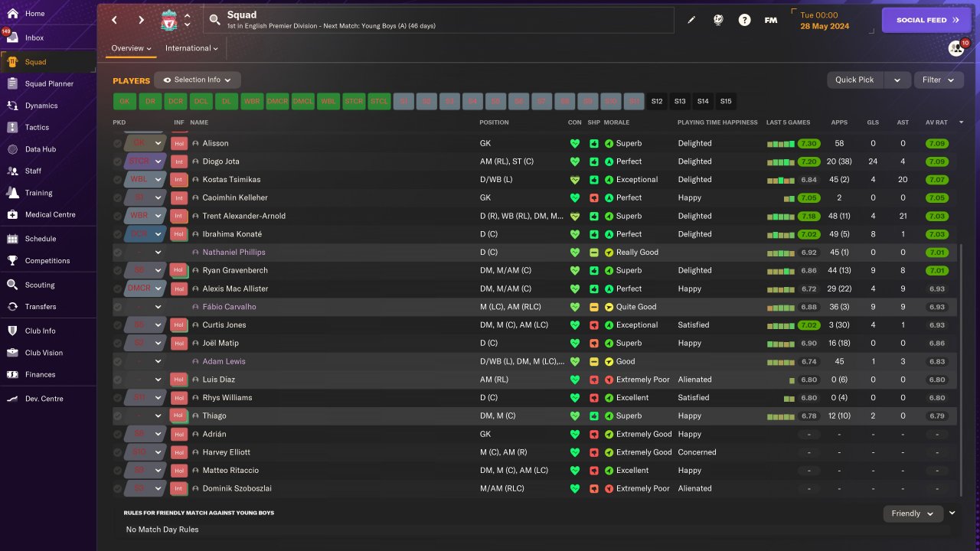The image size is (980, 551).
Task: Open the Overview tab
Action: 131,48
